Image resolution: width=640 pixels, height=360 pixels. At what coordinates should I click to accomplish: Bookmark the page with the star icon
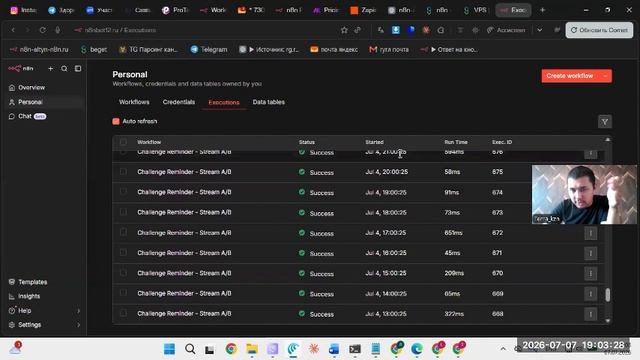(344, 30)
